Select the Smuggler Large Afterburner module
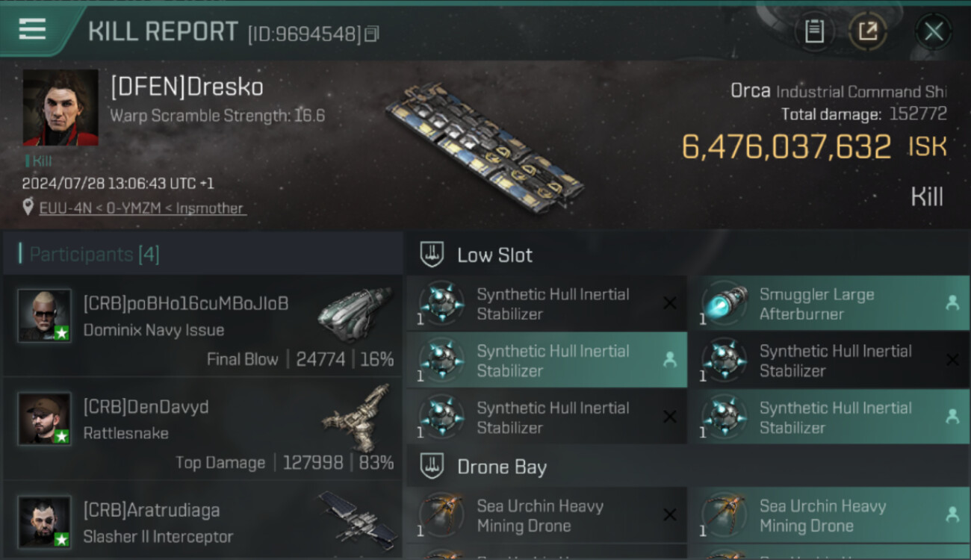This screenshot has height=560, width=971. tap(828, 304)
